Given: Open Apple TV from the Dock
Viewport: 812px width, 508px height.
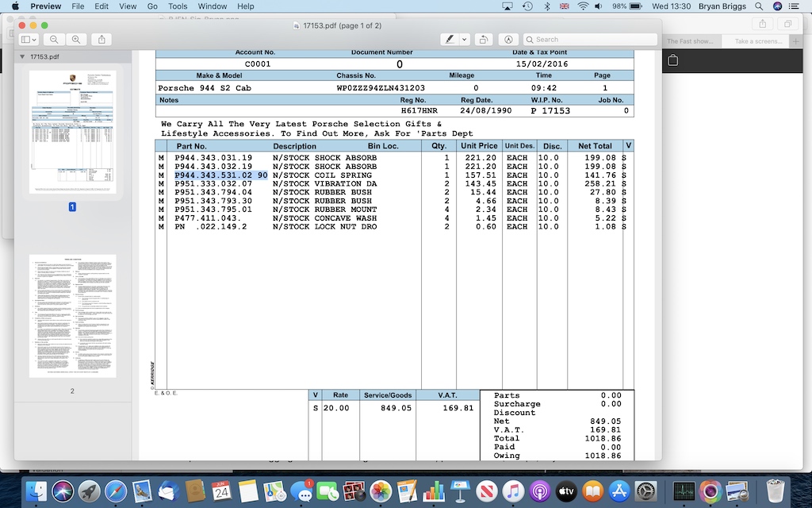Looking at the screenshot, I should 566,491.
